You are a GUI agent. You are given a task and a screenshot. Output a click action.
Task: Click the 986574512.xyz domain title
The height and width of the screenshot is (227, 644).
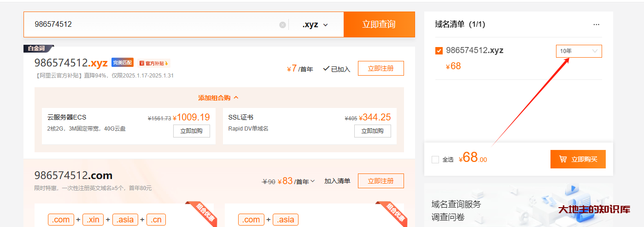pos(71,63)
